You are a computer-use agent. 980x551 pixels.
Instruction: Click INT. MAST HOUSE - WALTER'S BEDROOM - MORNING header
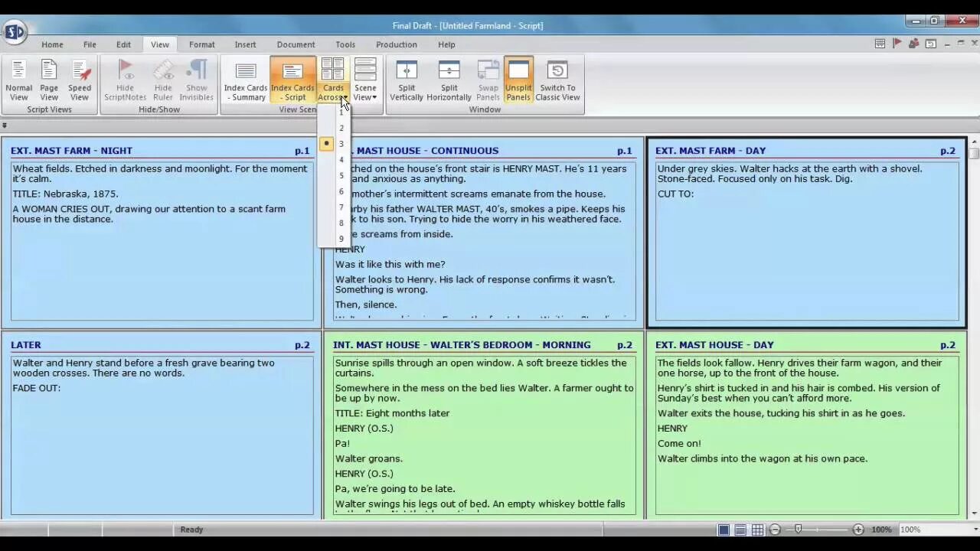(x=462, y=345)
